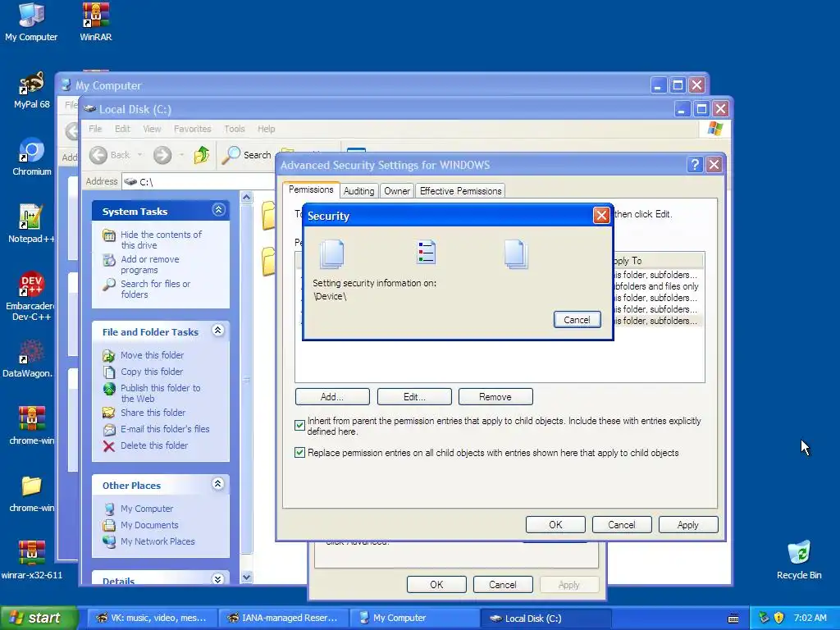Collapse the System Tasks panel

(218, 210)
